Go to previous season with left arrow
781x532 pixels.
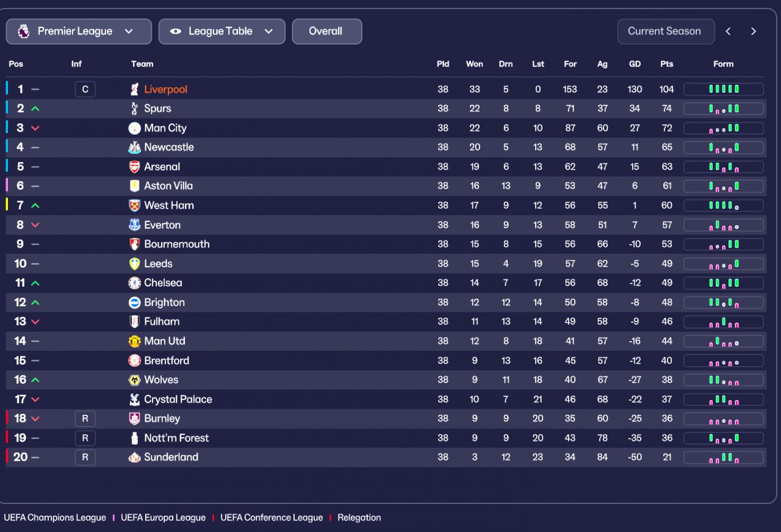pyautogui.click(x=728, y=32)
